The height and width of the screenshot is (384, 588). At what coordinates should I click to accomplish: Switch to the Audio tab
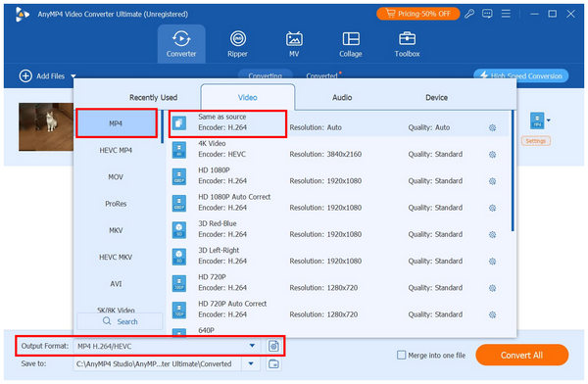tap(342, 98)
